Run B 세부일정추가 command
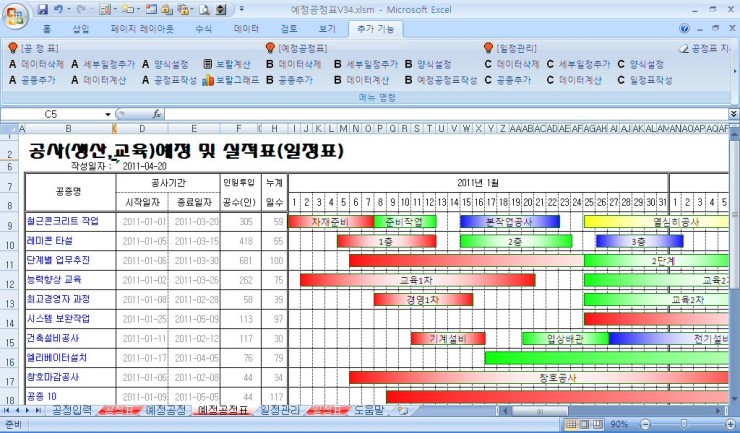Image resolution: width=740 pixels, height=433 pixels. (x=366, y=64)
